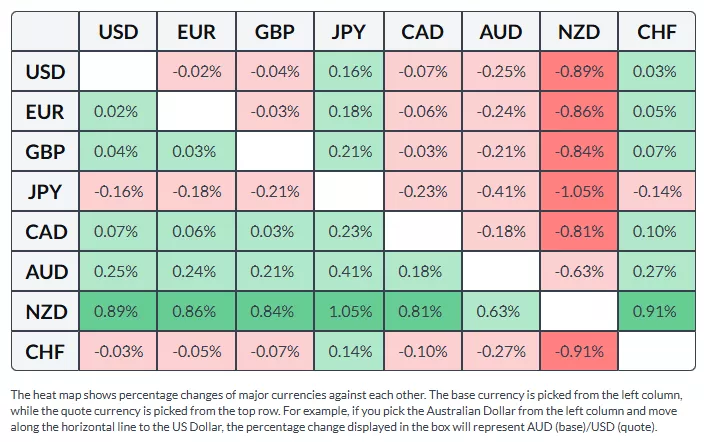Screen dimensions: 704x442
Task: Click the blank top-left corner cell of the table
Action: click(46, 32)
